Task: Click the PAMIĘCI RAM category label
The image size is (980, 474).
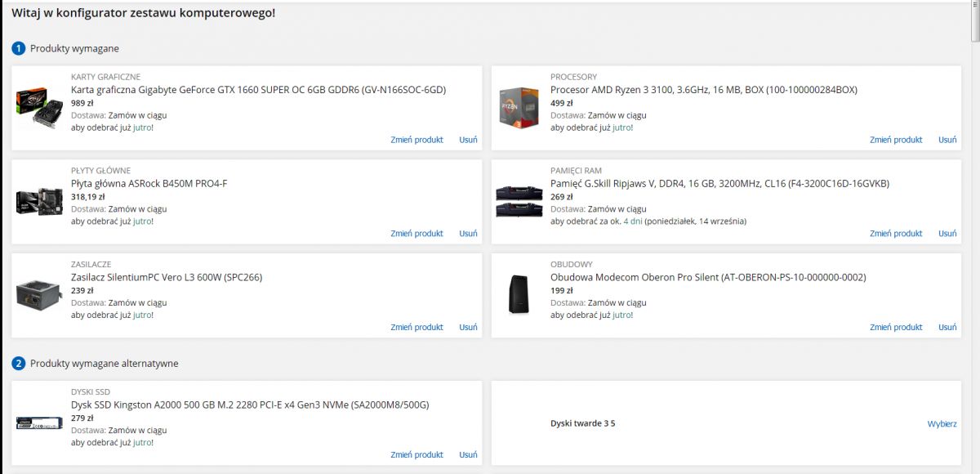Action: click(576, 171)
